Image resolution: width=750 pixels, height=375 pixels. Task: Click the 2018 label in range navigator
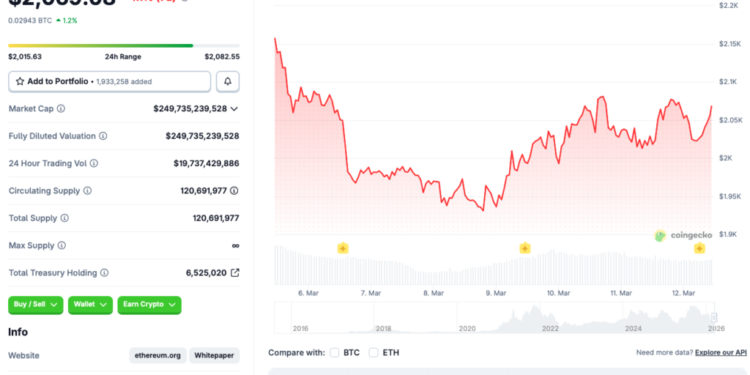coord(384,329)
